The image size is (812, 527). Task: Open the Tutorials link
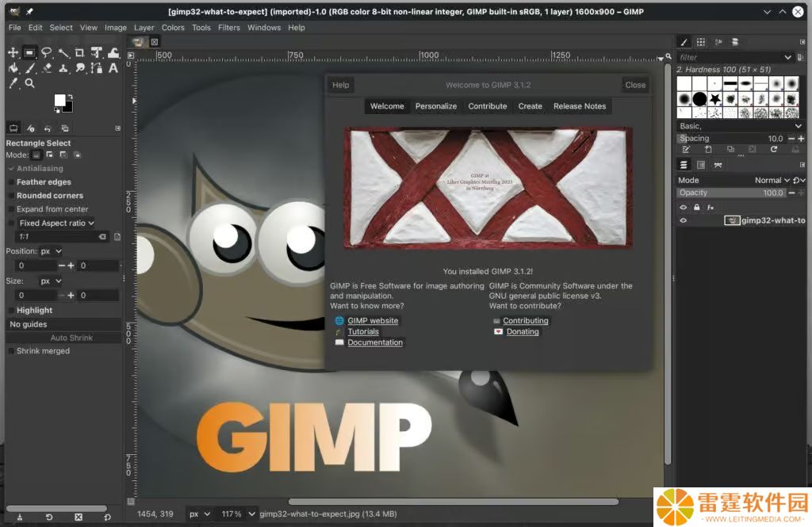363,332
